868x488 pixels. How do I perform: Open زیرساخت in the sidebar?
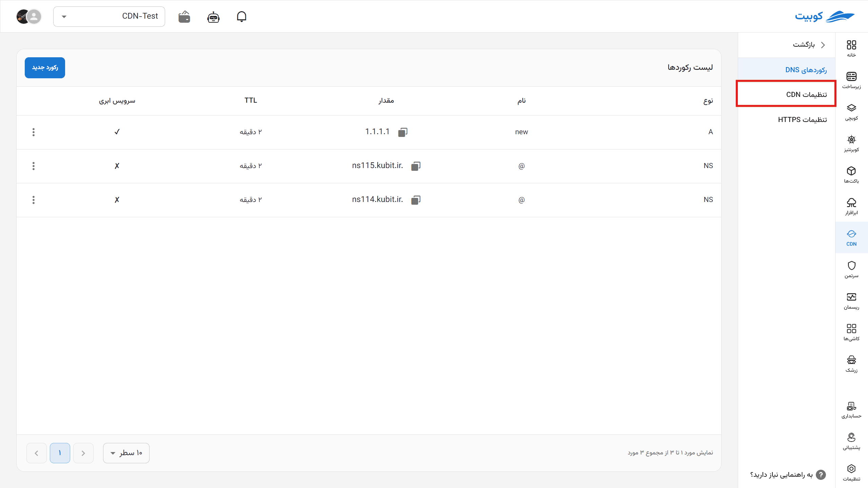(x=851, y=80)
